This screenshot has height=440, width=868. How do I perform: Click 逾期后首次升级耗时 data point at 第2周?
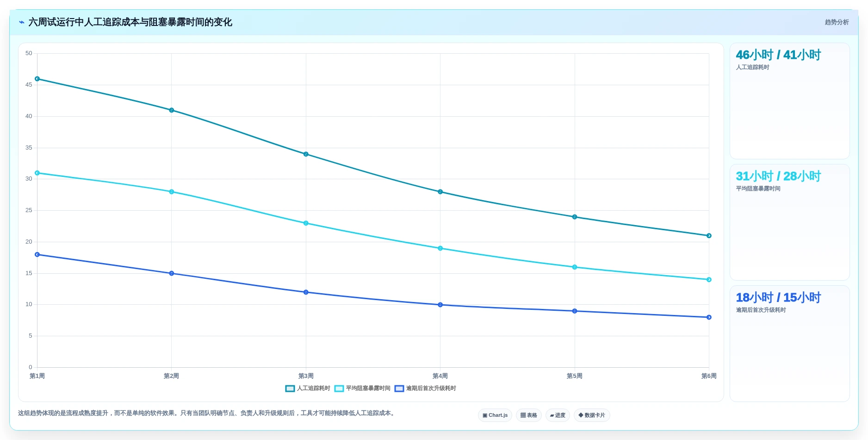point(172,273)
